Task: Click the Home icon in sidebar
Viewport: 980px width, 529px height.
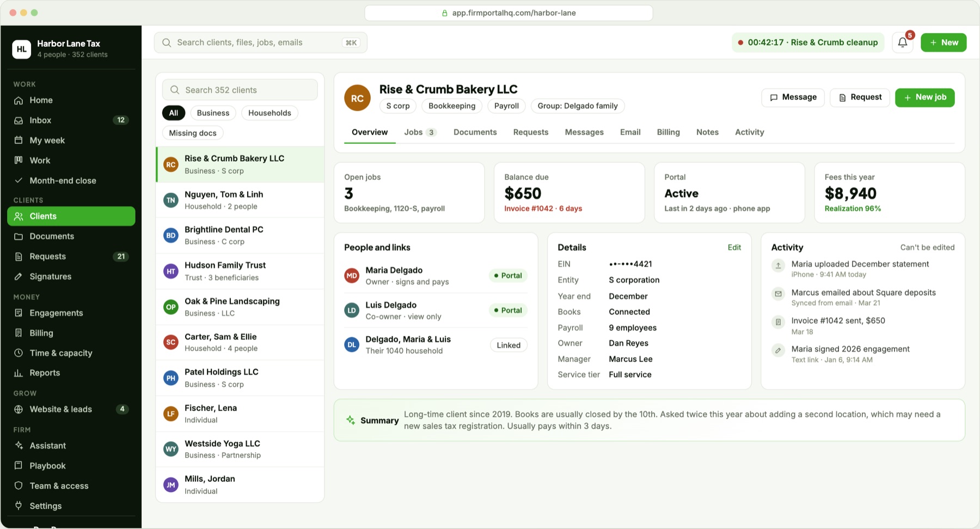Action: pyautogui.click(x=19, y=100)
